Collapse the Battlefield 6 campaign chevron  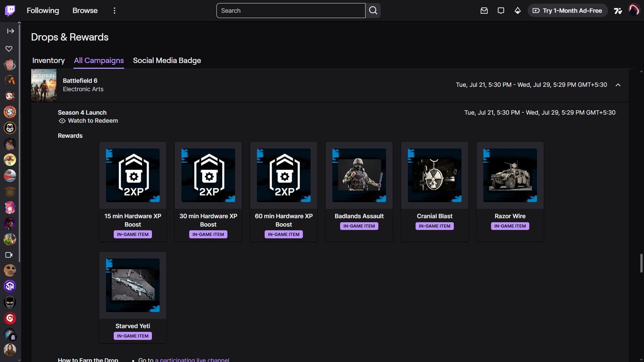(x=618, y=85)
